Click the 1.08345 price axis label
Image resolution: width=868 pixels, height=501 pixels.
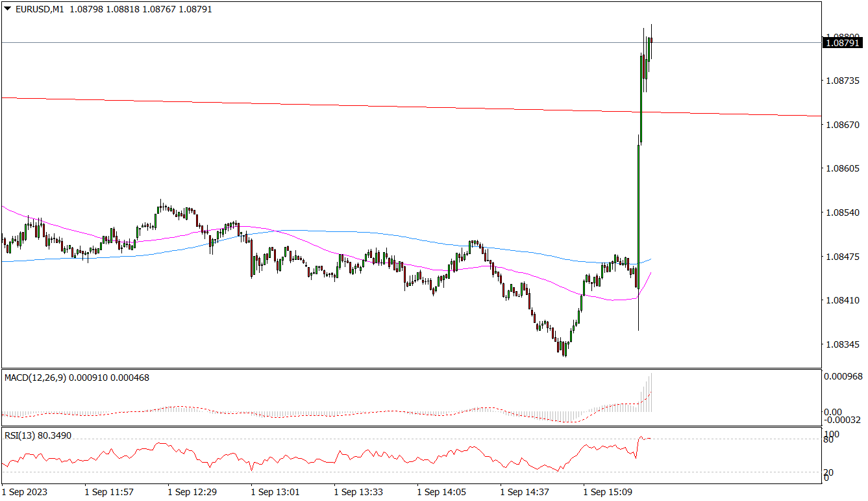pyautogui.click(x=843, y=344)
